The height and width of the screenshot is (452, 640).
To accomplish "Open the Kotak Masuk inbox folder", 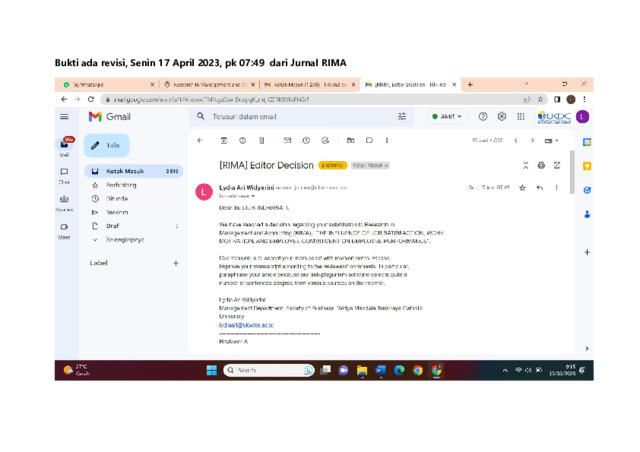I will click(x=133, y=171).
